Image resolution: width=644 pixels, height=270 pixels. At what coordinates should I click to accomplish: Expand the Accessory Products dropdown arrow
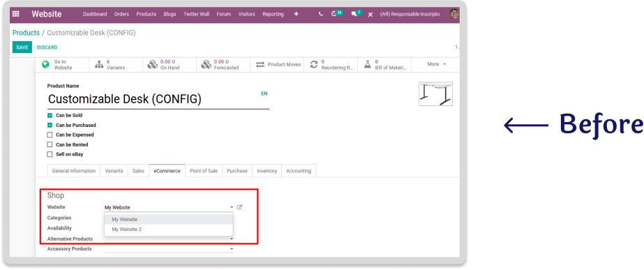[232, 249]
